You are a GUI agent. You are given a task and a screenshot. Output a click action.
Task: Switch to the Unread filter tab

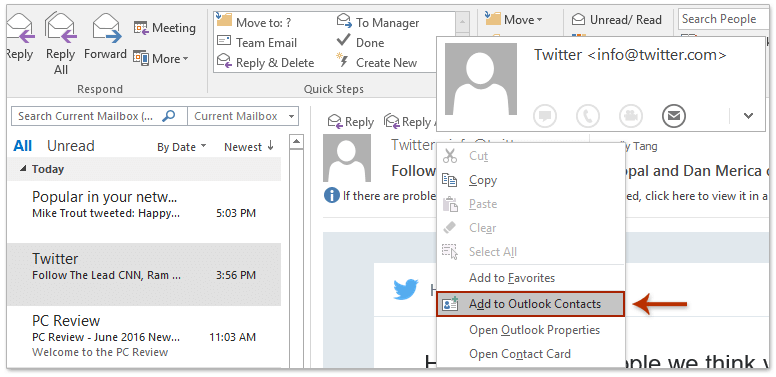[70, 146]
